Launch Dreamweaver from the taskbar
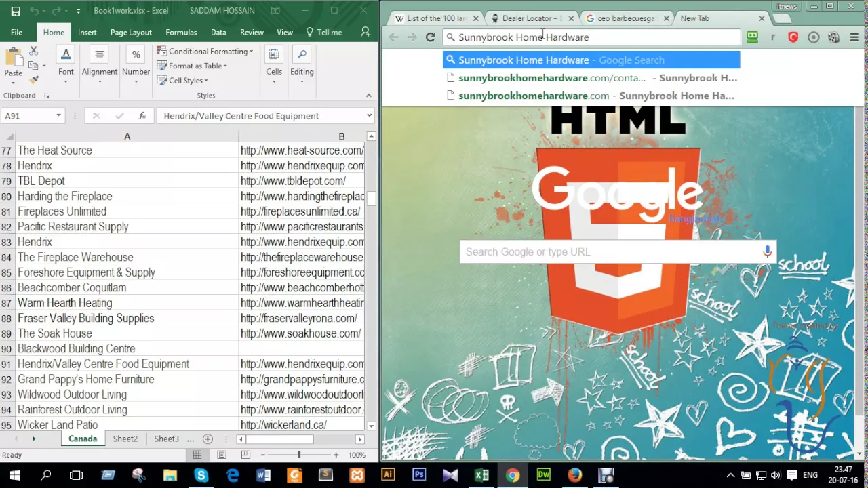Viewport: 868px width, 488px height. (544, 475)
